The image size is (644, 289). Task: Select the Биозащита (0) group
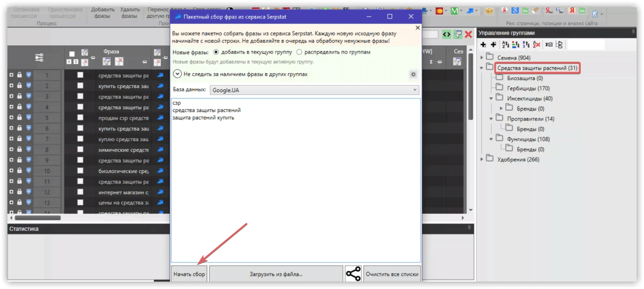point(525,78)
